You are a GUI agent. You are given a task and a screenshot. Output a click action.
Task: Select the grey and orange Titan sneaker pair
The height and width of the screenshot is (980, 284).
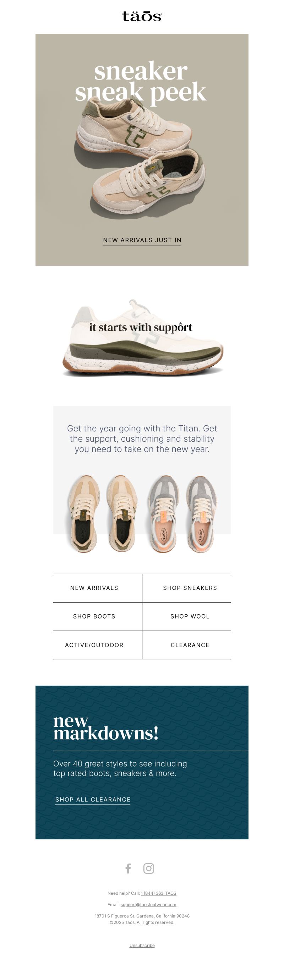[181, 513]
